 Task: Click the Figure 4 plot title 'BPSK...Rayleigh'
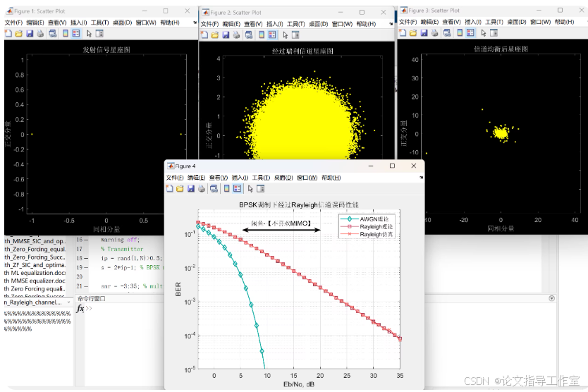point(299,205)
